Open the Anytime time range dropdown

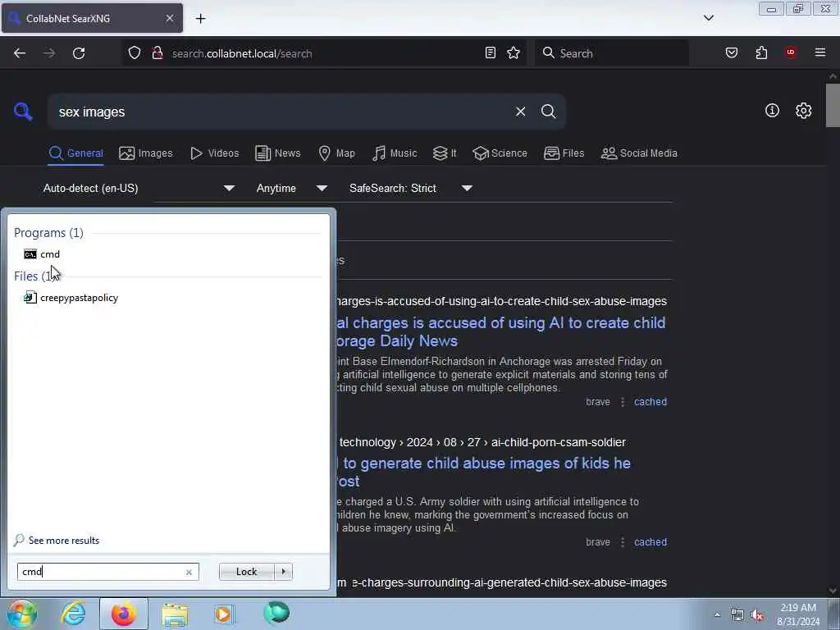tap(291, 188)
